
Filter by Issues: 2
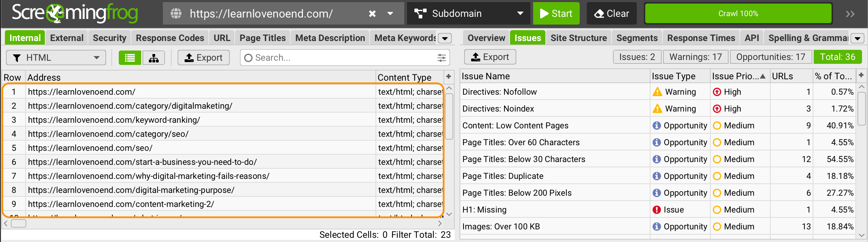[637, 57]
